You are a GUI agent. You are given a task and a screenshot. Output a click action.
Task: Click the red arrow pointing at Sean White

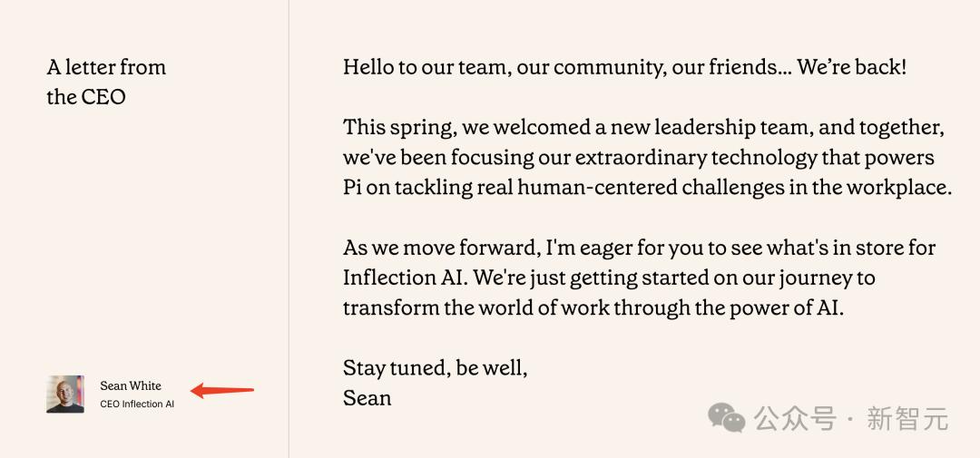click(x=222, y=392)
